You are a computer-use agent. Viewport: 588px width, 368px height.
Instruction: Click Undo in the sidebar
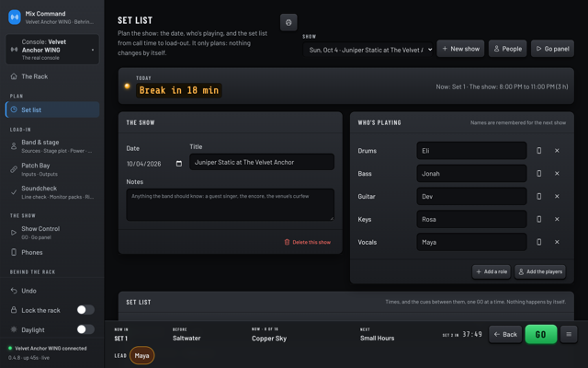click(52, 291)
